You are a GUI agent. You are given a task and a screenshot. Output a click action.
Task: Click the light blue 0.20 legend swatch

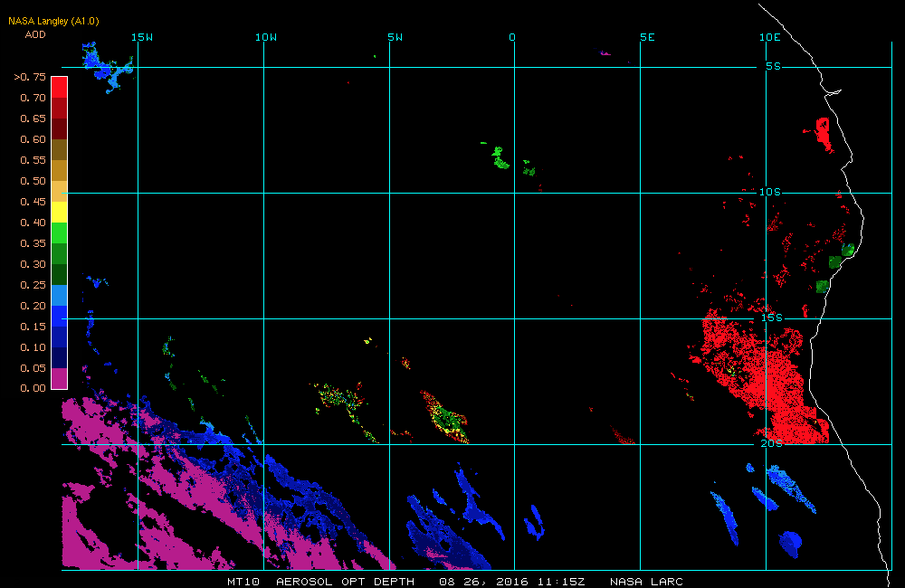click(60, 295)
